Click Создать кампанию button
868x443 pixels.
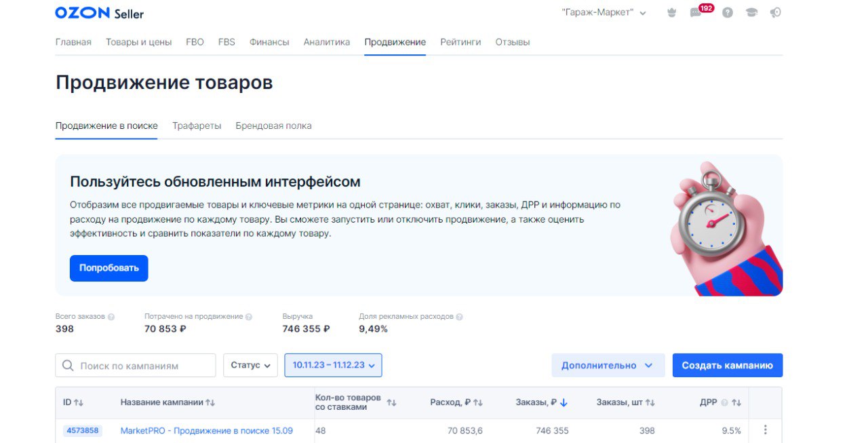click(728, 366)
